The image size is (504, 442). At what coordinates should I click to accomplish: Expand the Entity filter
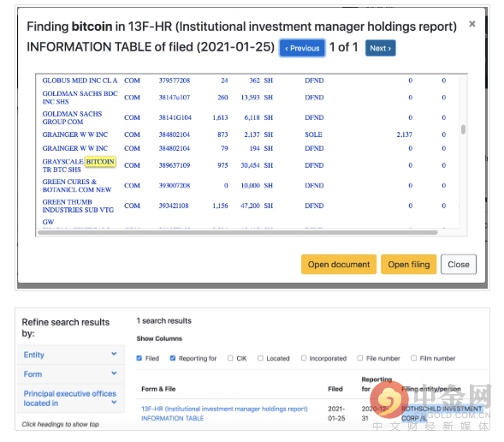click(x=71, y=355)
